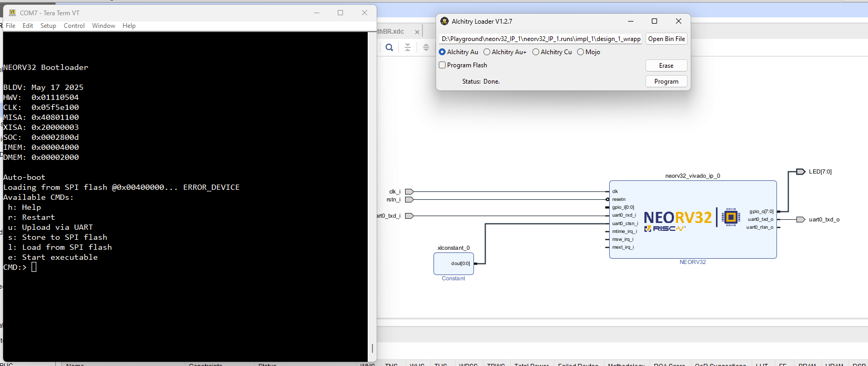
Task: Click the 'l: Load from SPI flash' line
Action: 60,247
